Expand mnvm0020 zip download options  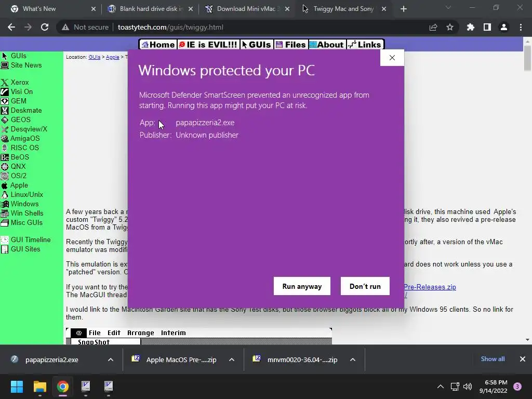coord(353,360)
